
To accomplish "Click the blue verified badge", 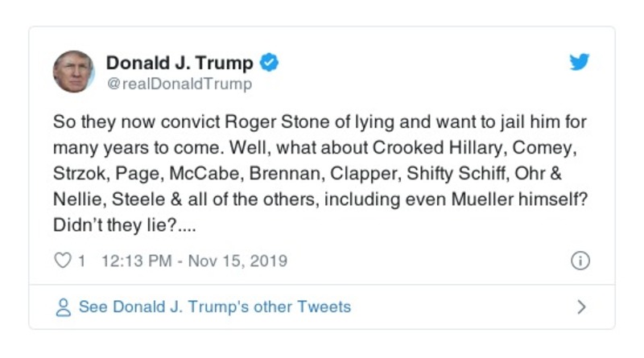I will point(270,63).
